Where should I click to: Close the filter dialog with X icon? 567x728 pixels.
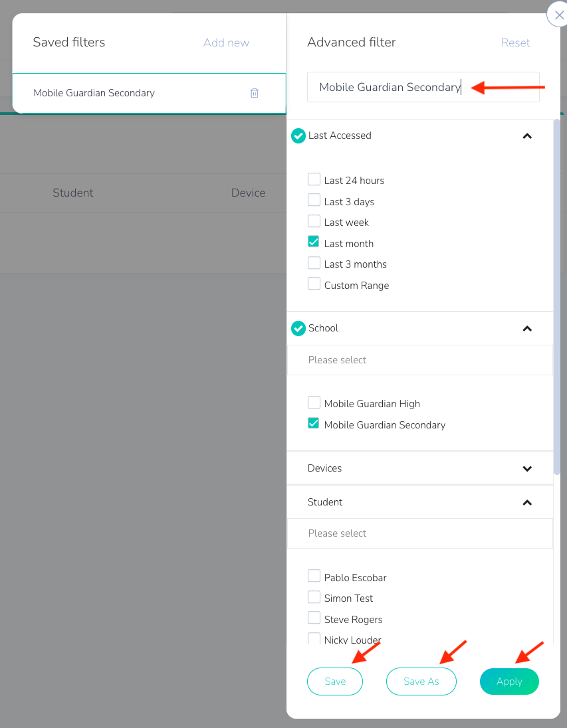[x=558, y=15]
